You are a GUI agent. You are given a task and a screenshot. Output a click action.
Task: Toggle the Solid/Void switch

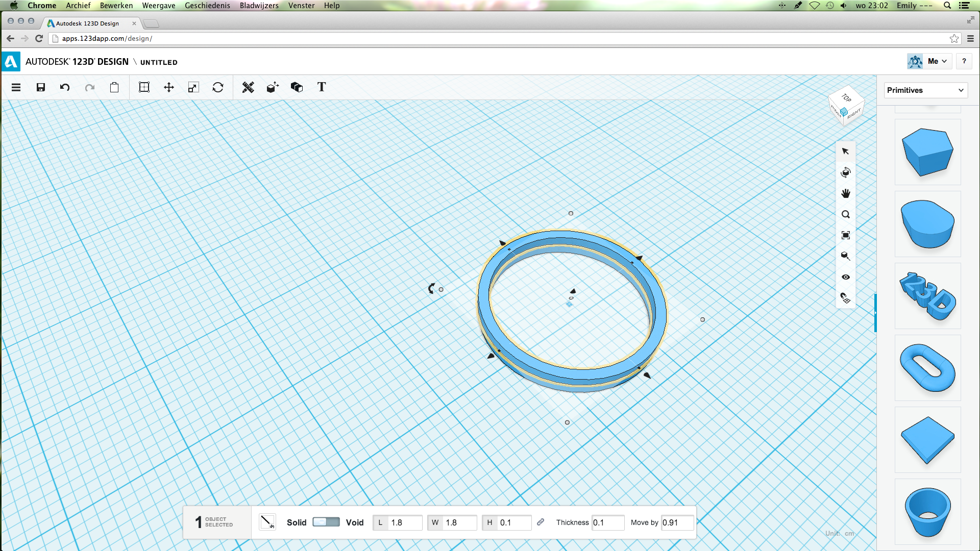pos(326,522)
